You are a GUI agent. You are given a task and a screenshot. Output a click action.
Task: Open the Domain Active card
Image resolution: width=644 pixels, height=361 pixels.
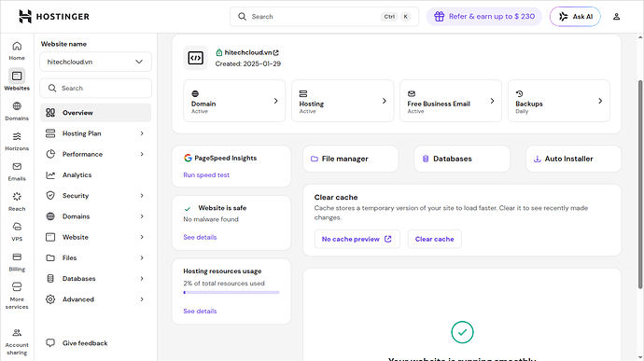[x=234, y=101]
